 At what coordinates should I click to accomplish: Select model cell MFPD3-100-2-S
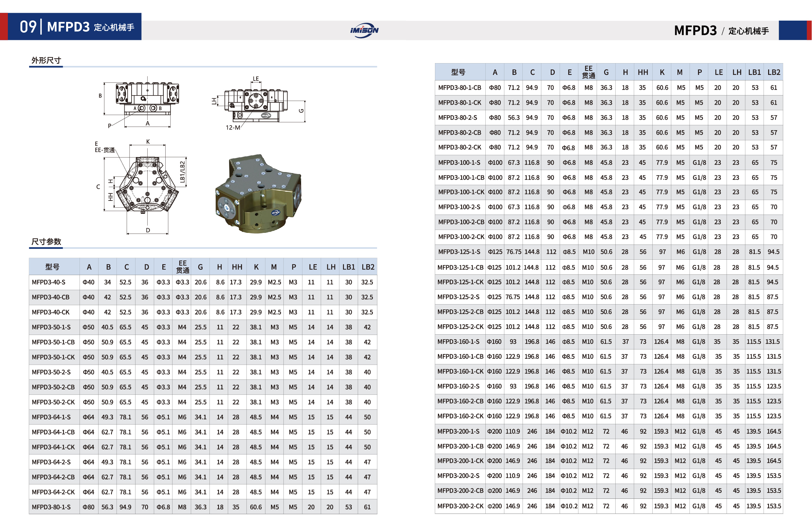tap(460, 207)
